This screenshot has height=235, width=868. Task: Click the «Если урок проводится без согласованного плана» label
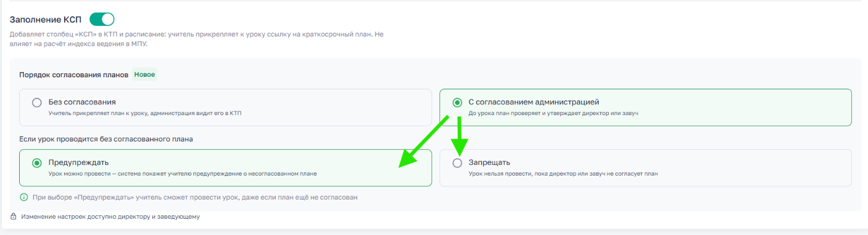[107, 139]
